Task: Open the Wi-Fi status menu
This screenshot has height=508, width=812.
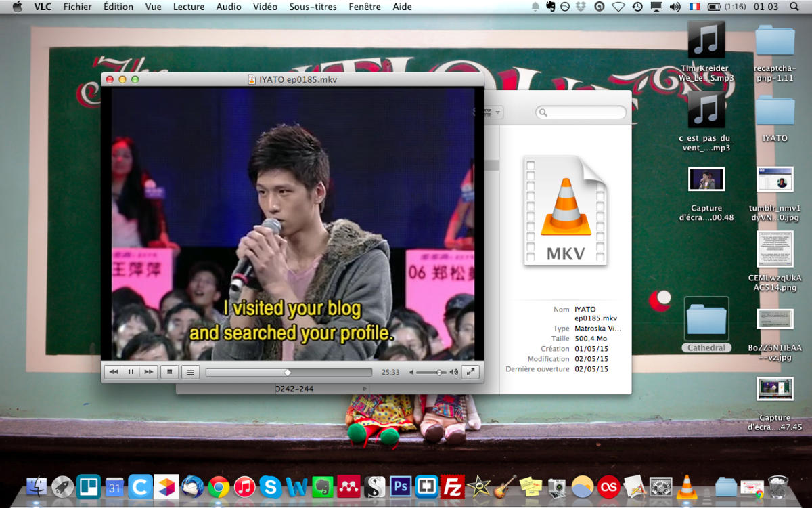Action: click(x=618, y=7)
